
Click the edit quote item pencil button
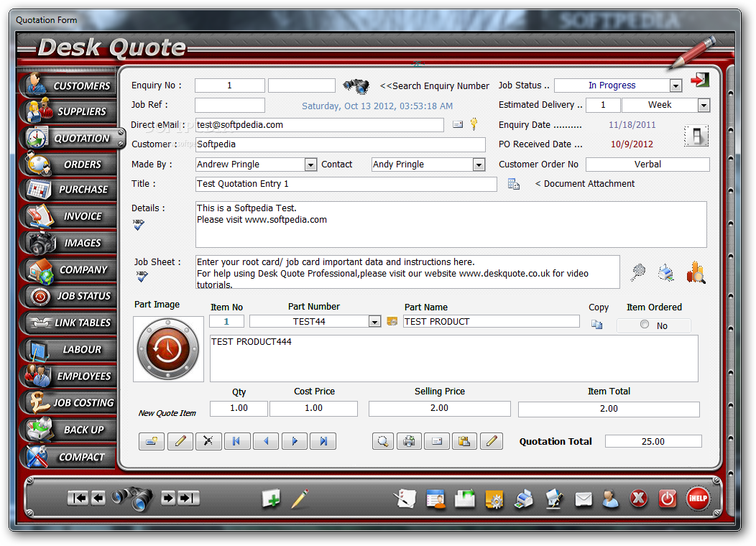point(180,441)
